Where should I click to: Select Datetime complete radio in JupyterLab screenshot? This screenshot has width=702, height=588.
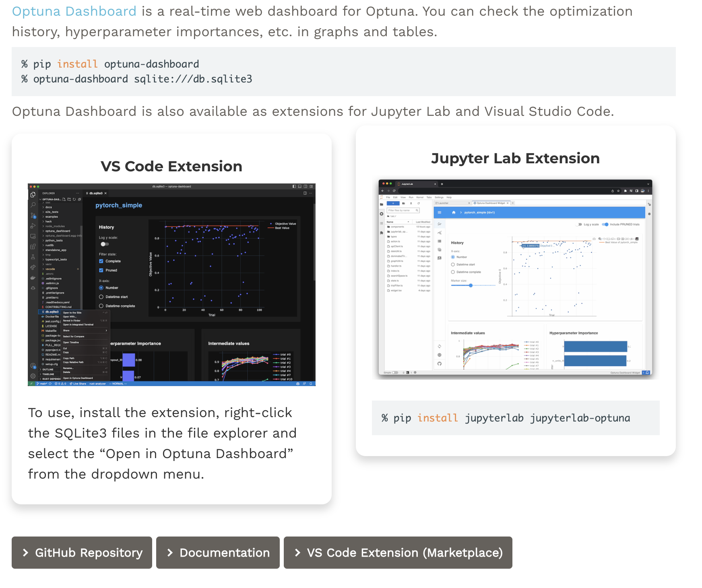point(453,272)
